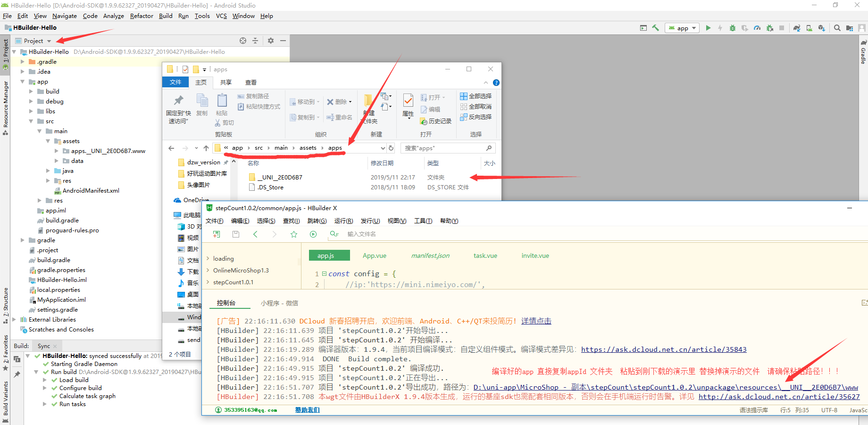Click the bookmark star icon in HBuilder X

tap(294, 234)
